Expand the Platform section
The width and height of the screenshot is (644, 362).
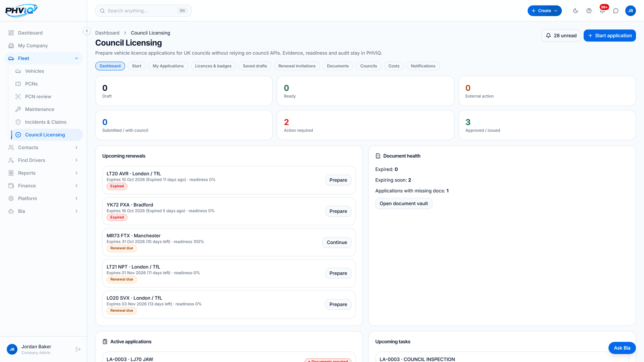[43, 199]
